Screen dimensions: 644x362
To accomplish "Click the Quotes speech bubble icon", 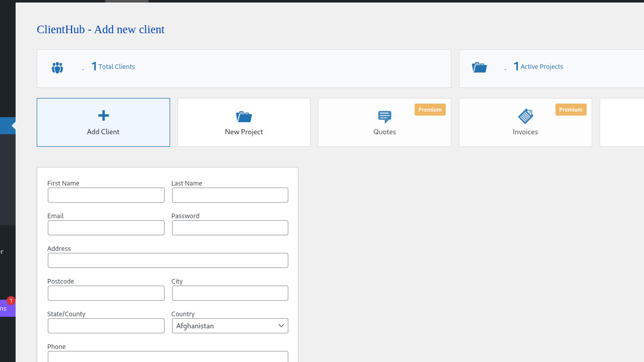I will [x=384, y=117].
